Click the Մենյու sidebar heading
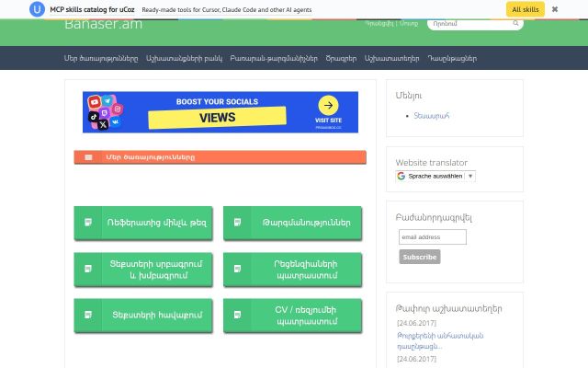The height and width of the screenshot is (368, 588). (409, 96)
